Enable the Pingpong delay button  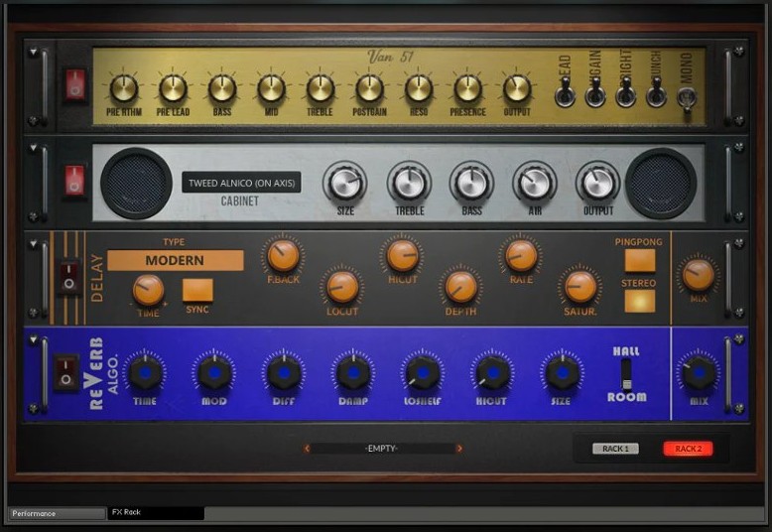(640, 260)
